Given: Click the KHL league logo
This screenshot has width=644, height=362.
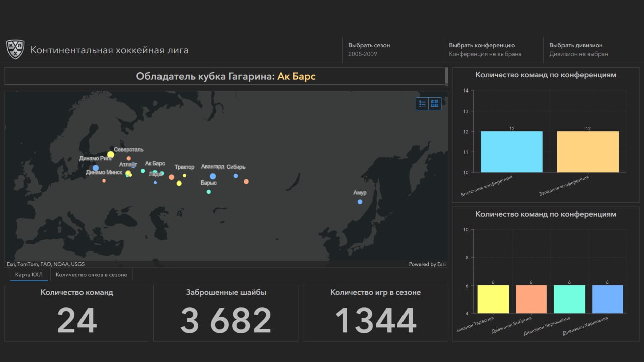Looking at the screenshot, I should 15,50.
